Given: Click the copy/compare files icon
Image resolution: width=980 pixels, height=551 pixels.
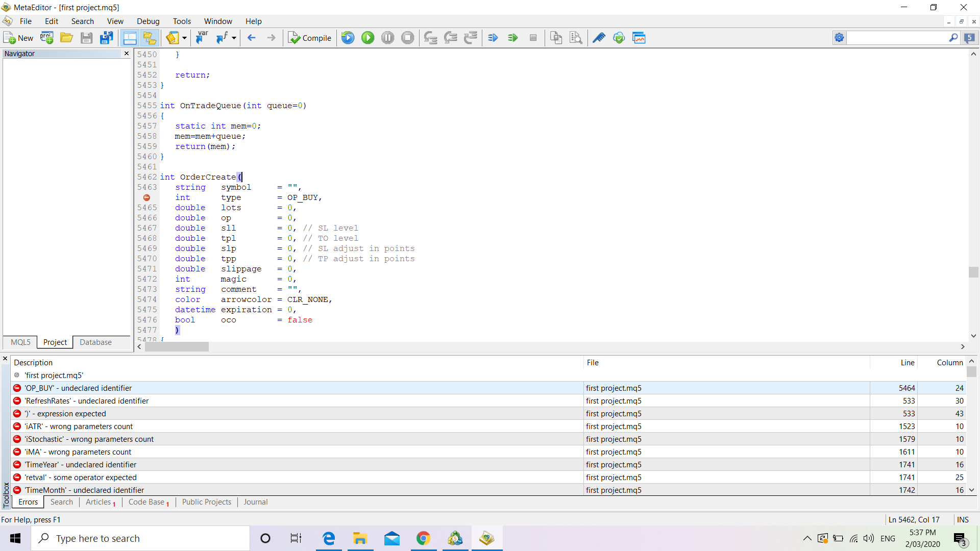Looking at the screenshot, I should 556,38.
